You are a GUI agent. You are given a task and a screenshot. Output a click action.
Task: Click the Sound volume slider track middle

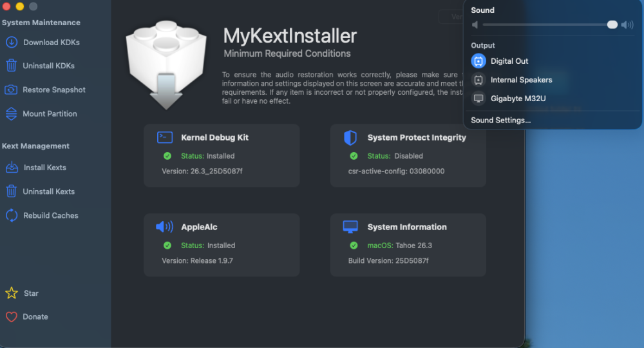(x=550, y=24)
